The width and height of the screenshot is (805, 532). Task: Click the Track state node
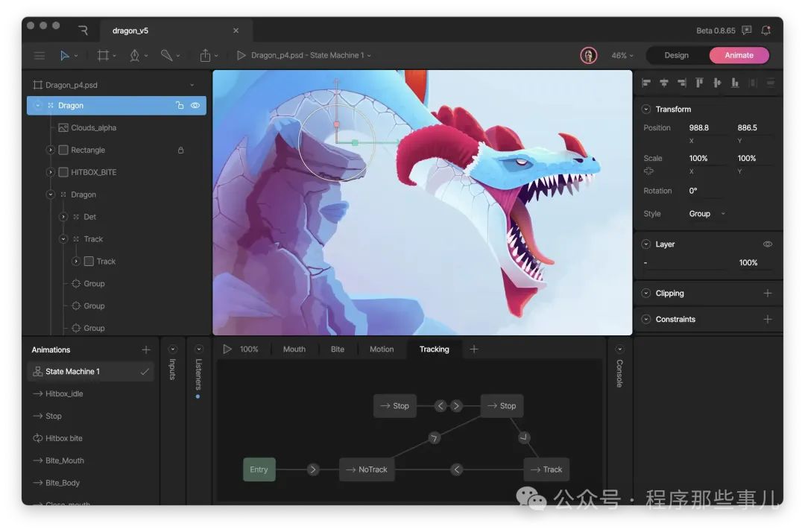(546, 469)
